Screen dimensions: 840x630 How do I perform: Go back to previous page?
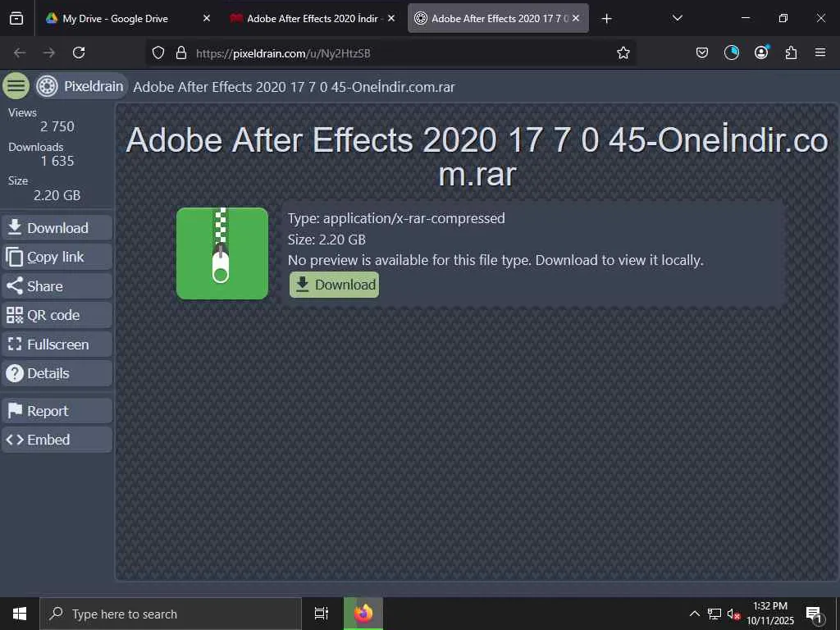(20, 52)
